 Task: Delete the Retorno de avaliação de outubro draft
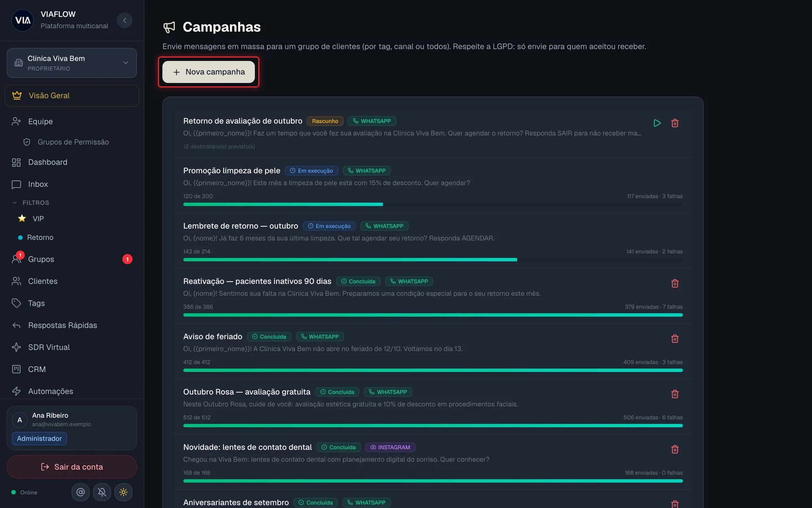[675, 123]
